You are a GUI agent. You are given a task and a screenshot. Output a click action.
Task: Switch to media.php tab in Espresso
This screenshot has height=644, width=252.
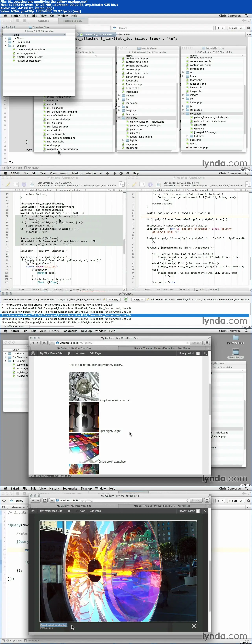point(43,21)
